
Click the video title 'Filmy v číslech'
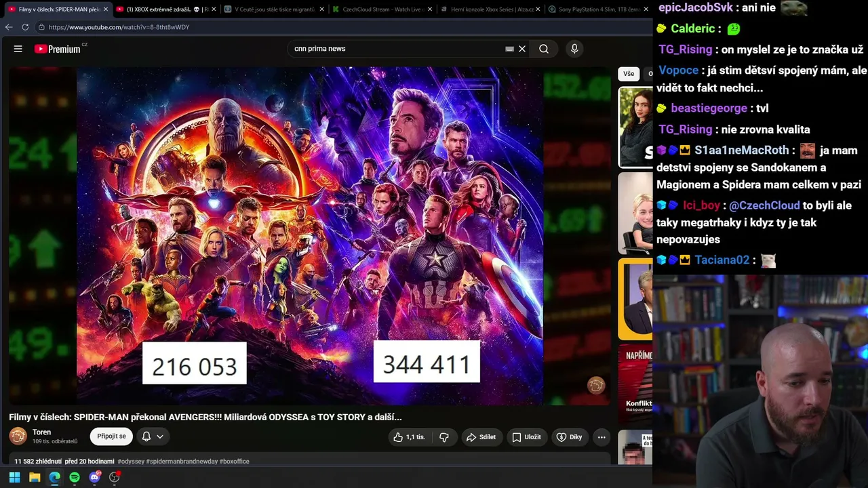coord(205,418)
